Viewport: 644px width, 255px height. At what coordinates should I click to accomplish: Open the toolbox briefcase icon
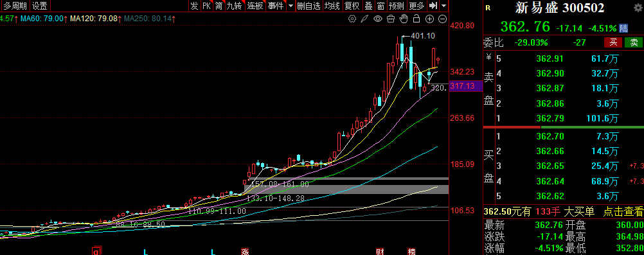click(x=391, y=19)
